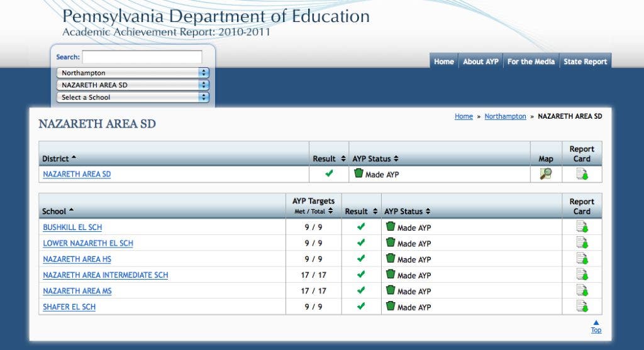Open report card icon for Nazareth Area SD district

click(x=582, y=174)
